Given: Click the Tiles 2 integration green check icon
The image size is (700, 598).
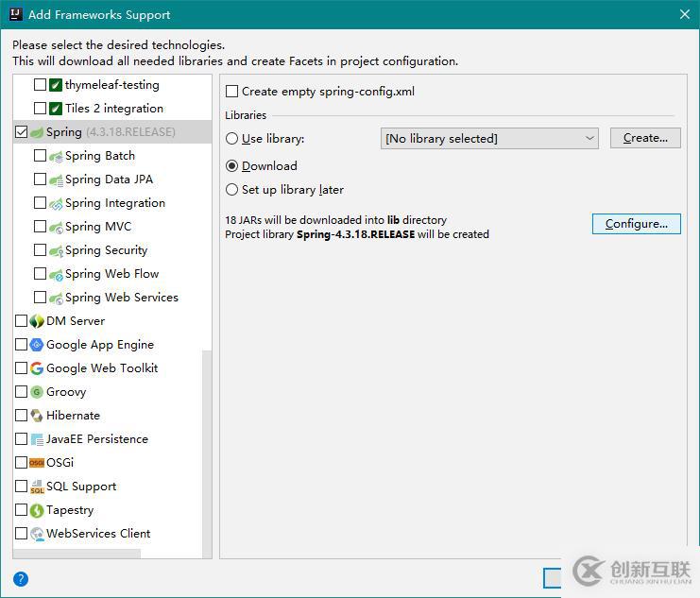Looking at the screenshot, I should coord(56,109).
